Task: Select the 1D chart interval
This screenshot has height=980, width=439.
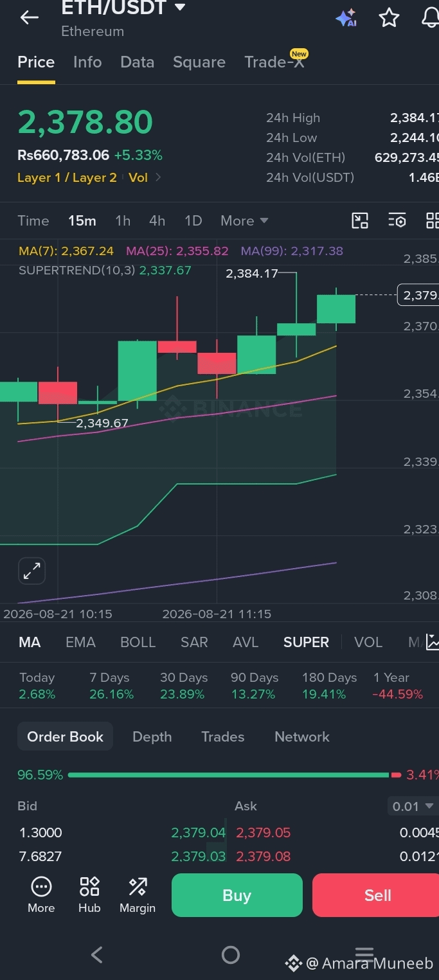Action: point(193,220)
